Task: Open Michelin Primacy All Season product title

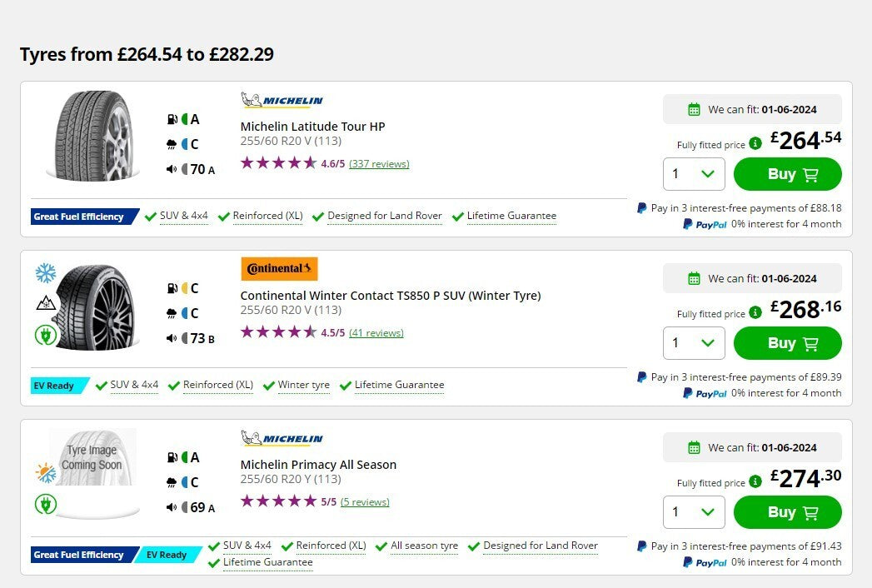Action: 318,465
